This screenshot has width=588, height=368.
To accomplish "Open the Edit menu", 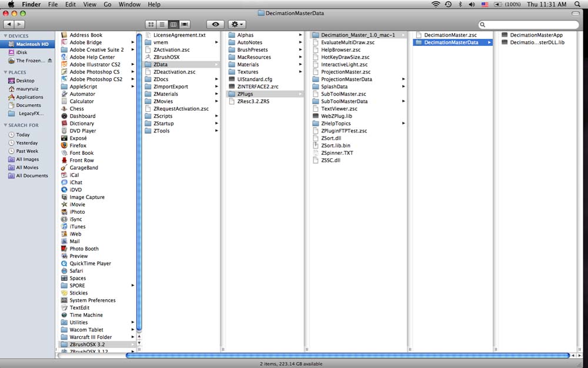I will (x=71, y=4).
